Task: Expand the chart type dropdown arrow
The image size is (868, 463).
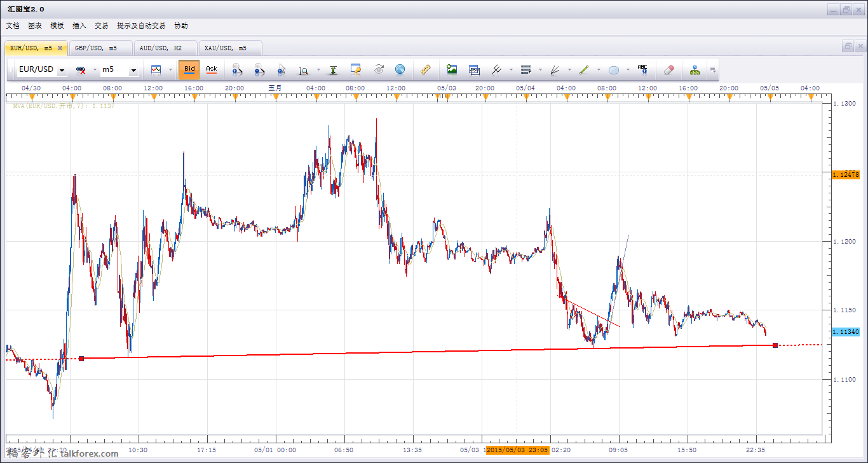Action: coord(170,69)
